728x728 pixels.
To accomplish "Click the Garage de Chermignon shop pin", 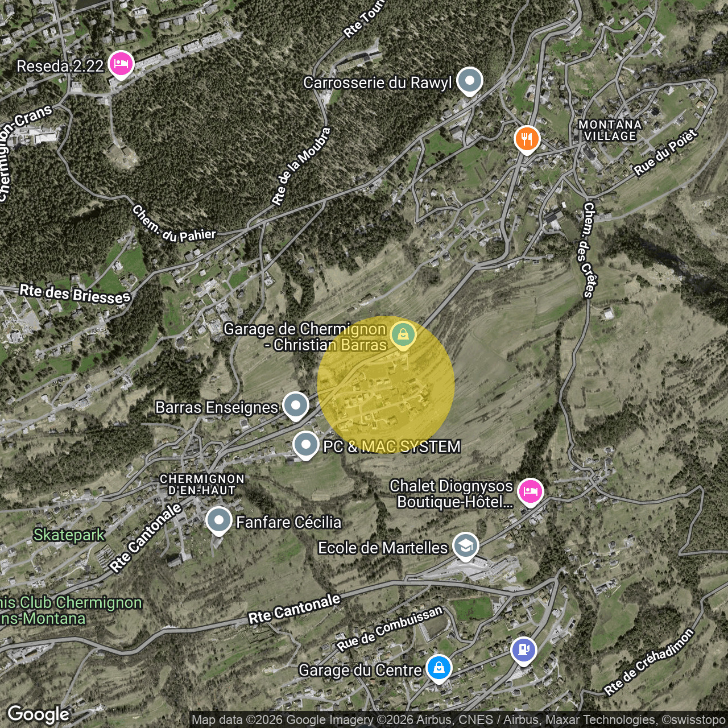I will tap(403, 334).
